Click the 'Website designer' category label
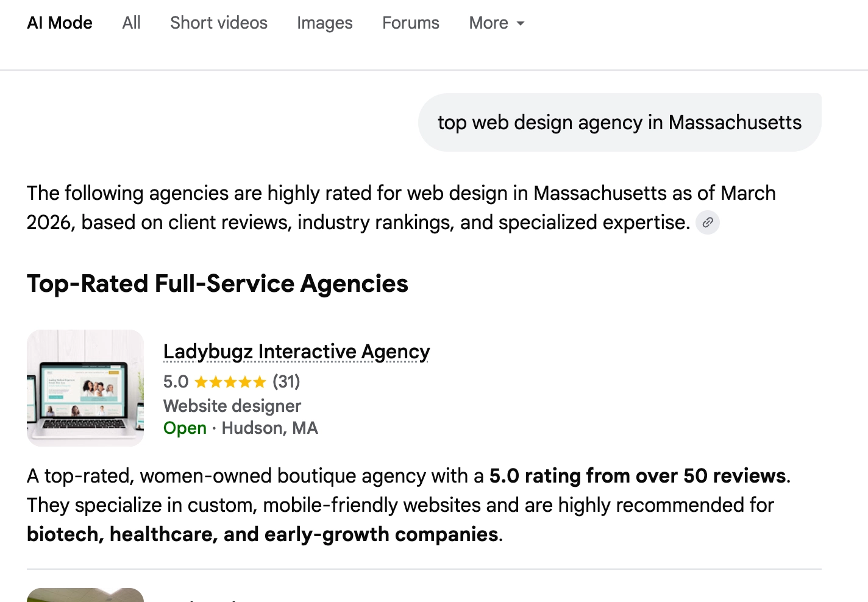 pos(232,406)
